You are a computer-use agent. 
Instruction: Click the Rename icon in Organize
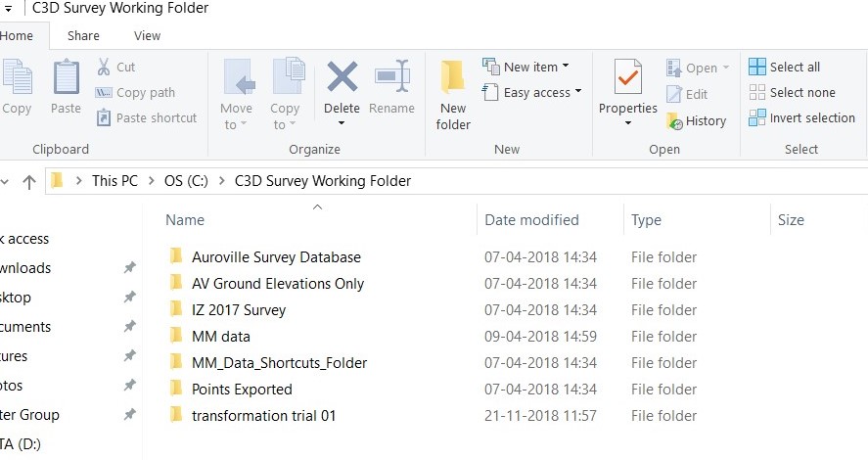392,76
